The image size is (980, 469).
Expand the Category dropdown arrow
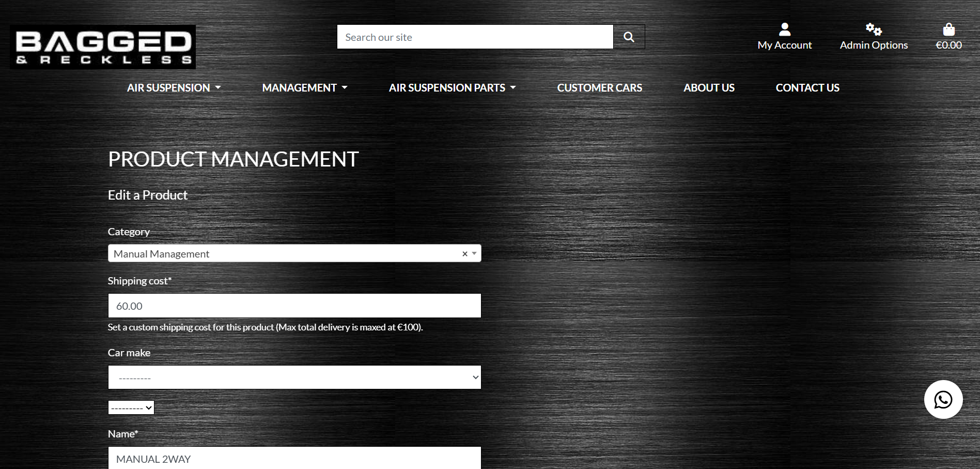coord(474,254)
